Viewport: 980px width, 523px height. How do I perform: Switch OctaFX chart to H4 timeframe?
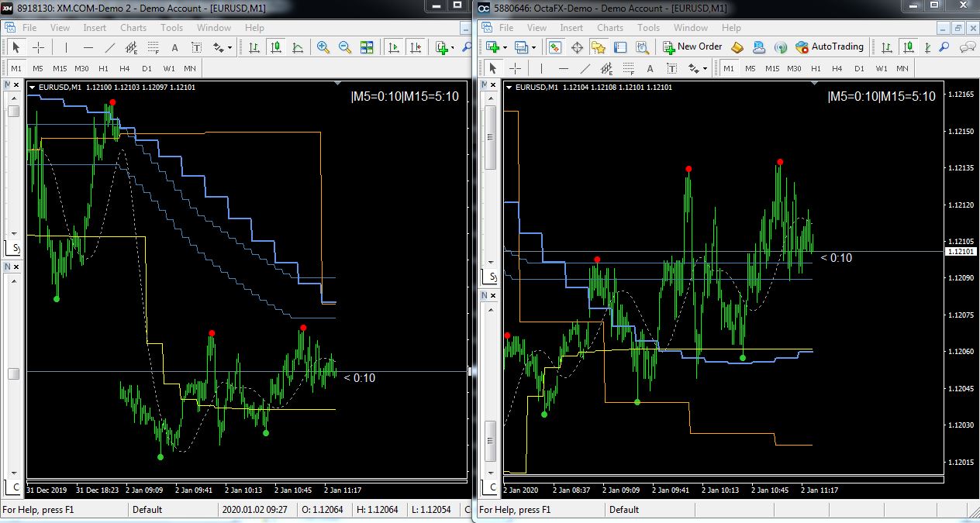837,68
